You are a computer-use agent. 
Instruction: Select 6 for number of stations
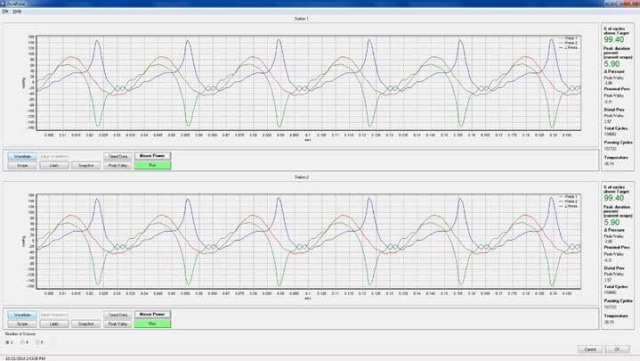(39, 342)
